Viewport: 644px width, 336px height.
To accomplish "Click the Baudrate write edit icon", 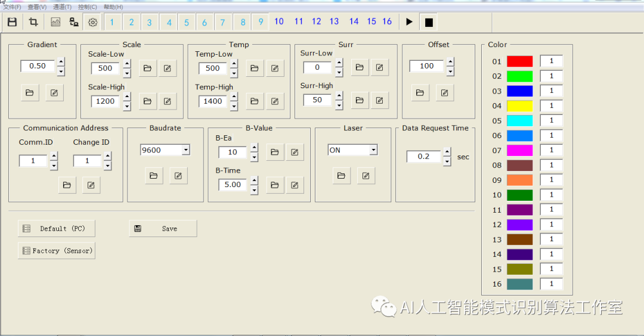I will pyautogui.click(x=178, y=176).
